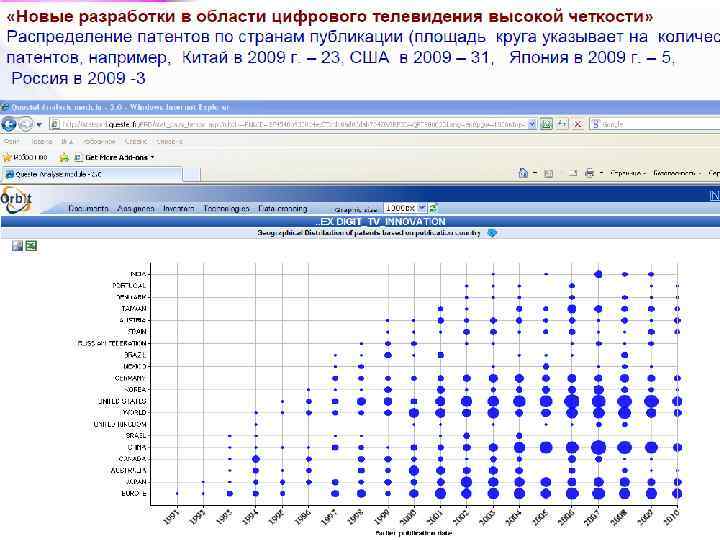Click the JAPAN axis label
This screenshot has height=540, width=720.
pos(136,482)
